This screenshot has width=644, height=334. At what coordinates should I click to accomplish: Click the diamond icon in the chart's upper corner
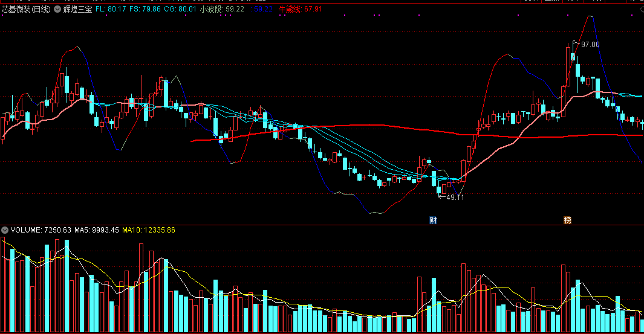641,10
